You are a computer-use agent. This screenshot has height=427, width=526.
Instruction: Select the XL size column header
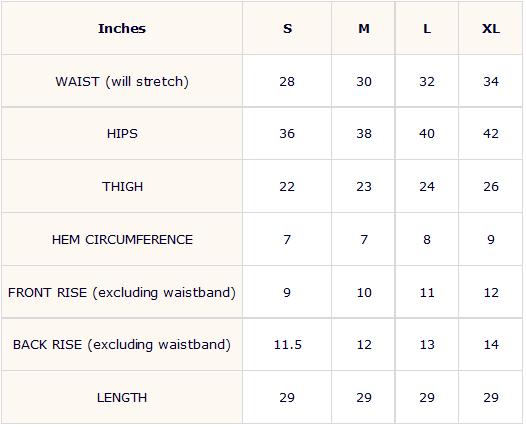(491, 29)
